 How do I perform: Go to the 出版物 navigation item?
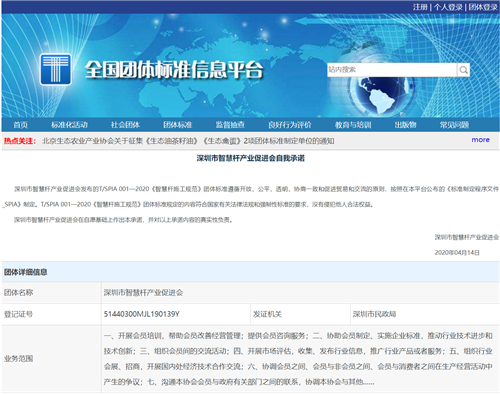click(406, 125)
